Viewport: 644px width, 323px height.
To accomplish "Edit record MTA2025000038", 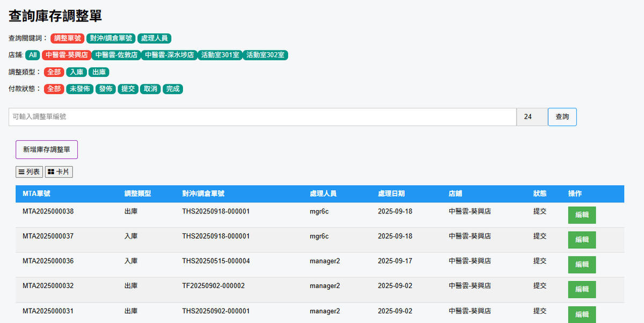I will point(582,215).
